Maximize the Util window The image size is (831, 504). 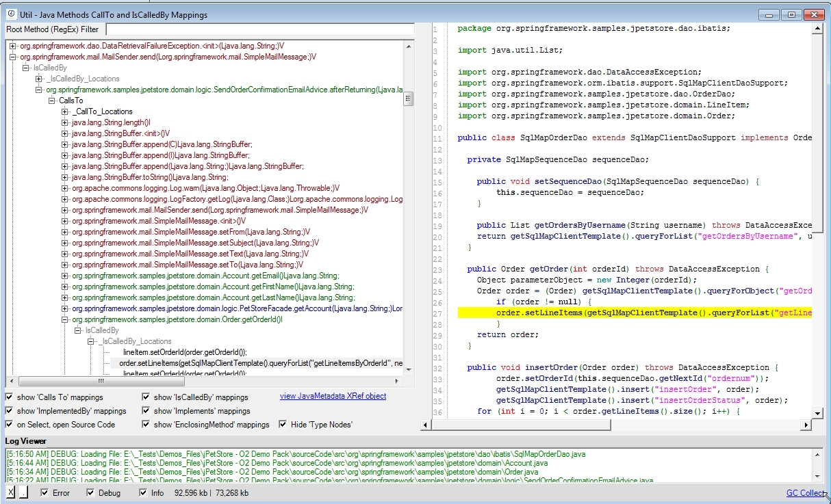791,14
